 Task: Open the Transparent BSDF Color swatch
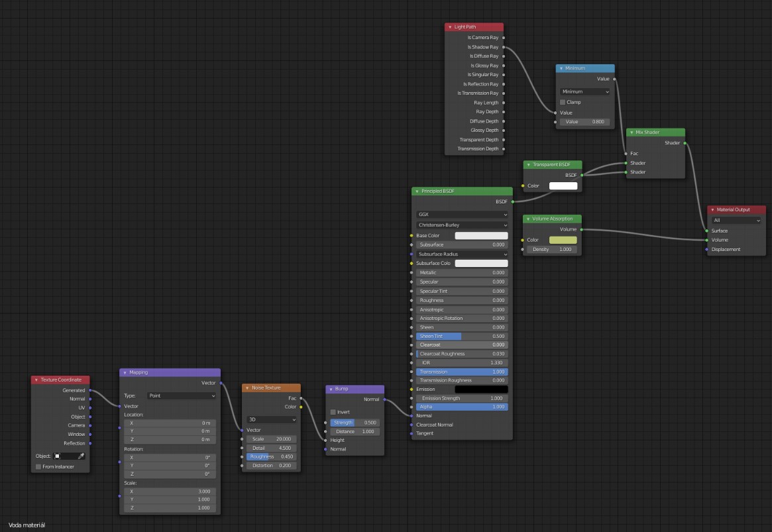pyautogui.click(x=563, y=186)
